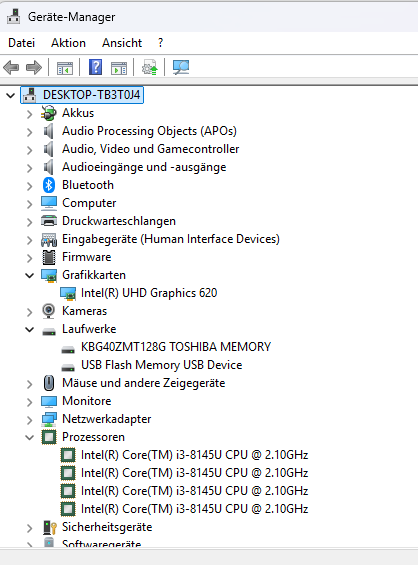Expand the Kameras category
The width and height of the screenshot is (418, 565).
[x=30, y=312]
